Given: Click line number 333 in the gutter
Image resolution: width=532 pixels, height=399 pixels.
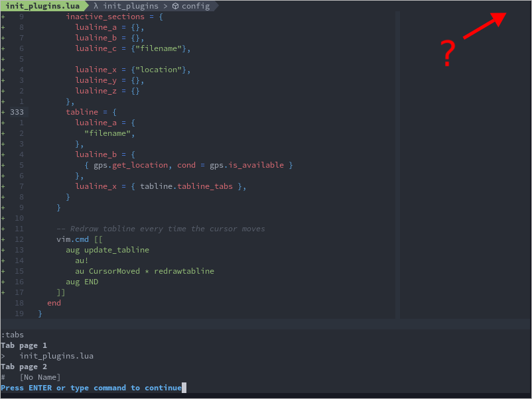Looking at the screenshot, I should click(18, 111).
